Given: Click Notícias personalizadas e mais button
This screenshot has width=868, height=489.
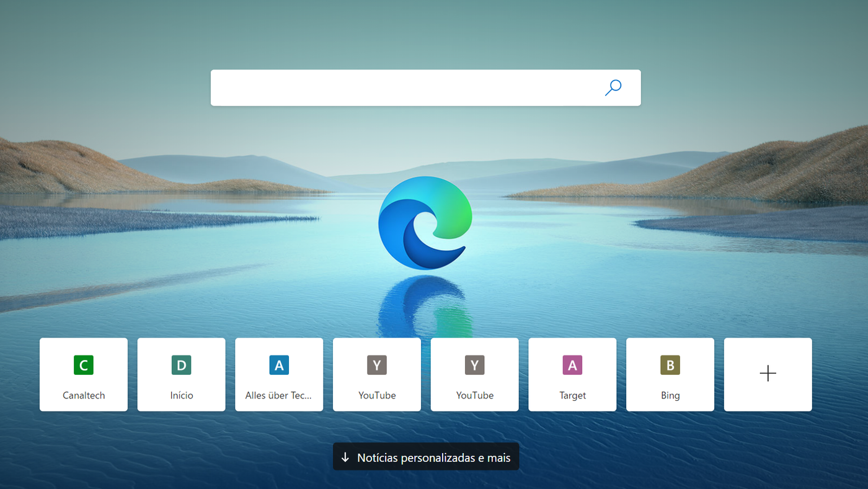Looking at the screenshot, I should click(x=426, y=457).
